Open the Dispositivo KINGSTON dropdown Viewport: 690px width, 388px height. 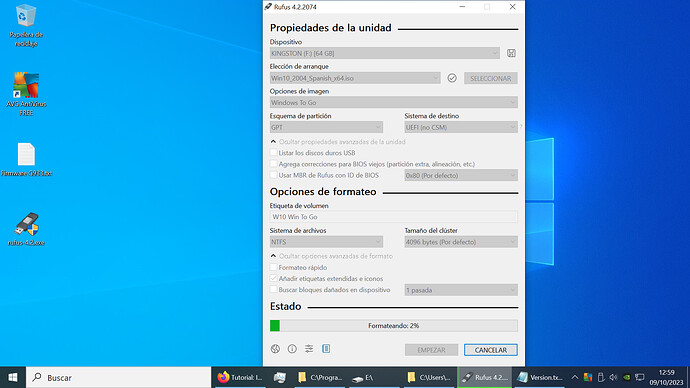pyautogui.click(x=385, y=53)
